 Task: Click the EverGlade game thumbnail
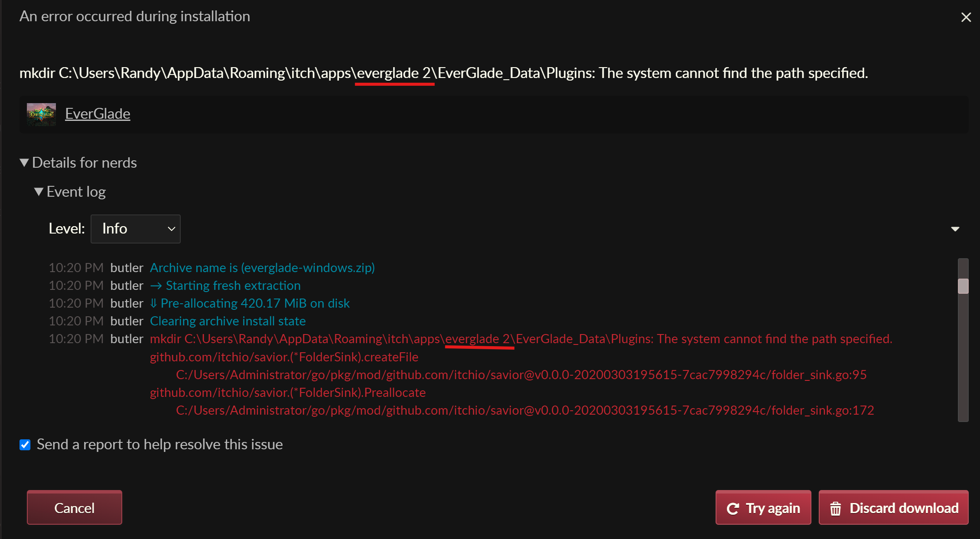click(42, 114)
